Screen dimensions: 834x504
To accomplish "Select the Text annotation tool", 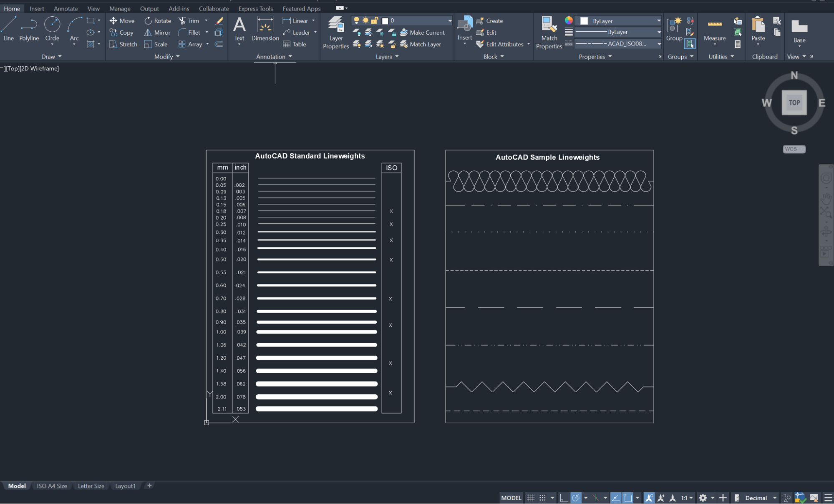I will click(x=239, y=29).
